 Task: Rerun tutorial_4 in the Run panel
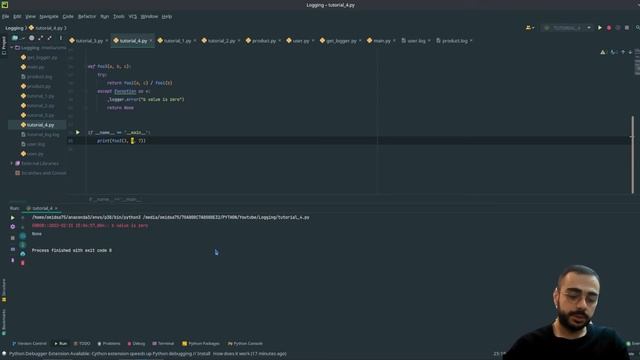(13, 218)
